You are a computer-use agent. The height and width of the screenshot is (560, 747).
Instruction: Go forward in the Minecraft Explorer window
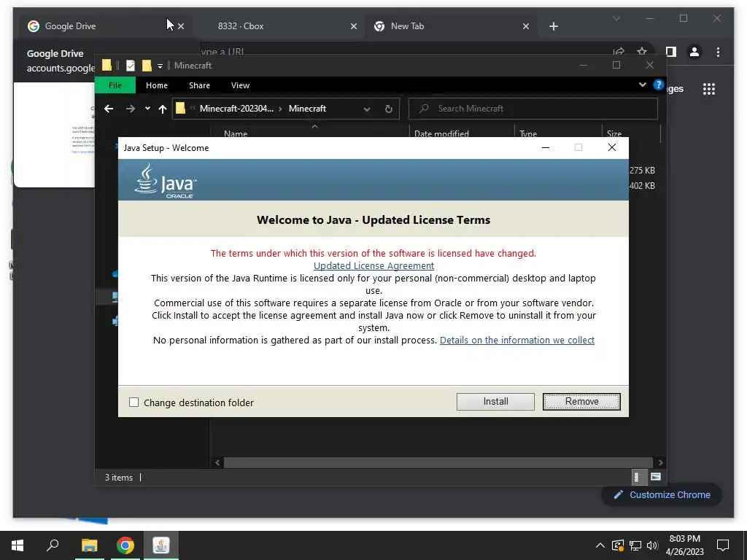click(130, 109)
